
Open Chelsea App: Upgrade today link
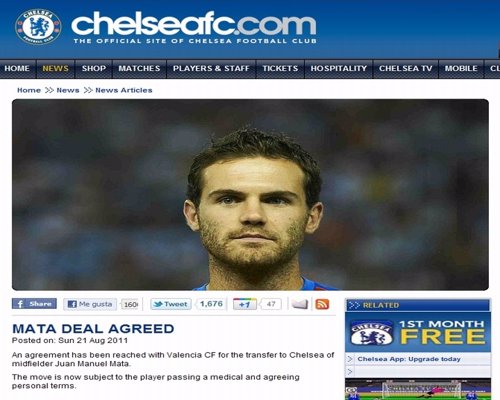(409, 359)
